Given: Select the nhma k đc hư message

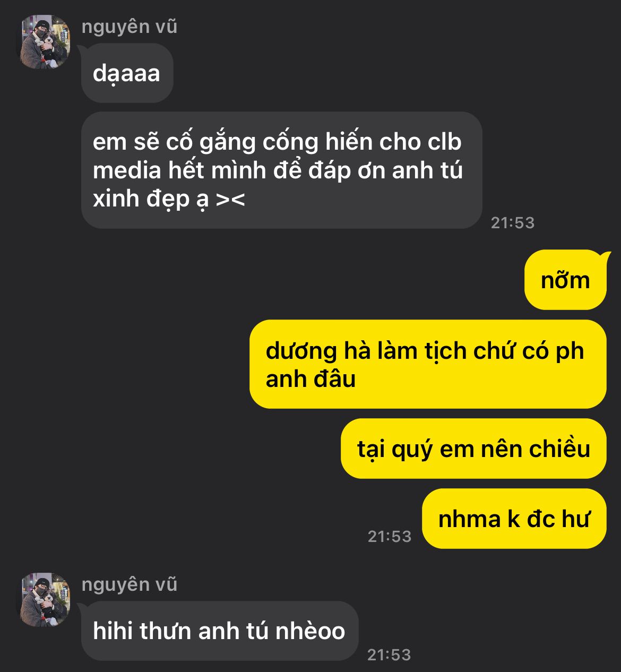Looking at the screenshot, I should [x=514, y=519].
